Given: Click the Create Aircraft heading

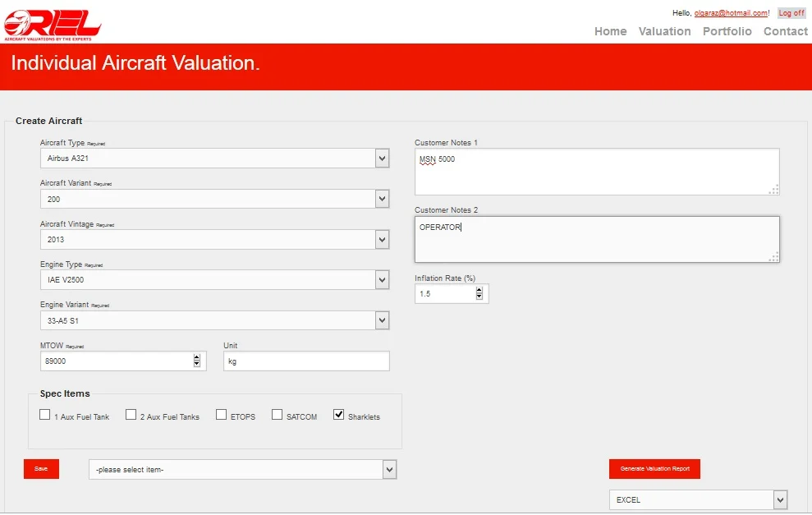Looking at the screenshot, I should [48, 121].
